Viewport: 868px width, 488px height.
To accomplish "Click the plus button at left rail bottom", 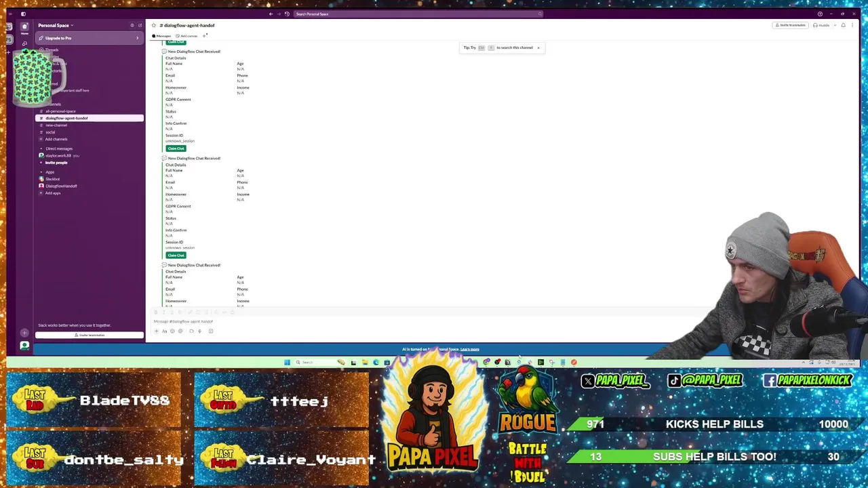I will (x=24, y=333).
